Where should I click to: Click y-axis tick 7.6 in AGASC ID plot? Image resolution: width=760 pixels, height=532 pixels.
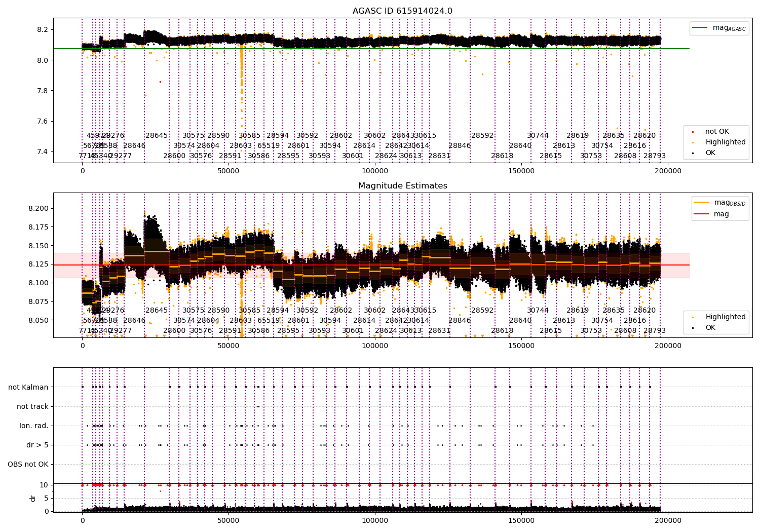tap(43, 121)
